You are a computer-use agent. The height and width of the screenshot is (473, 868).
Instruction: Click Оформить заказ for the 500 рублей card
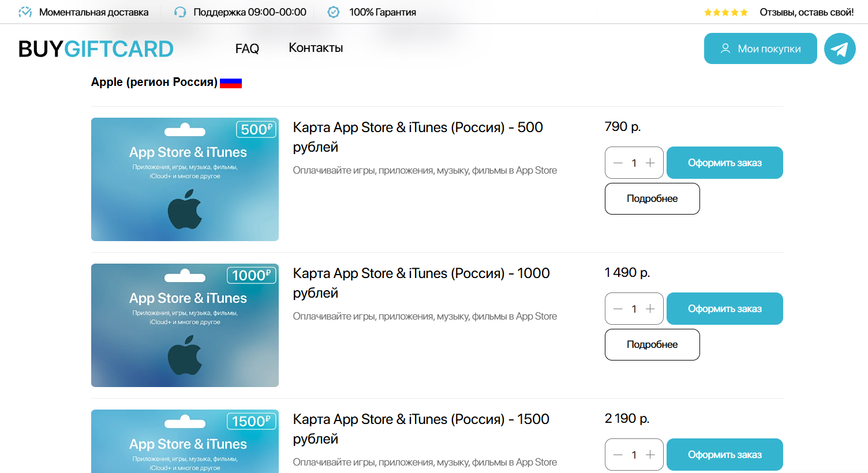coord(724,163)
